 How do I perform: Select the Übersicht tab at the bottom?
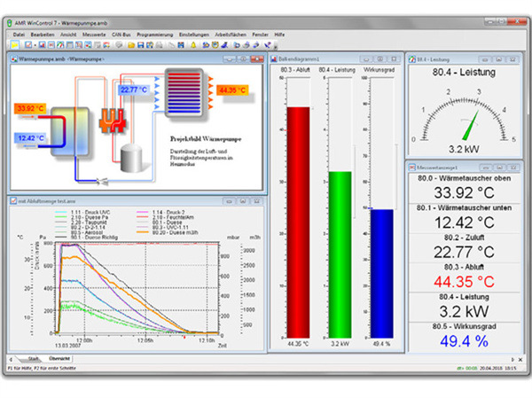pyautogui.click(x=59, y=357)
